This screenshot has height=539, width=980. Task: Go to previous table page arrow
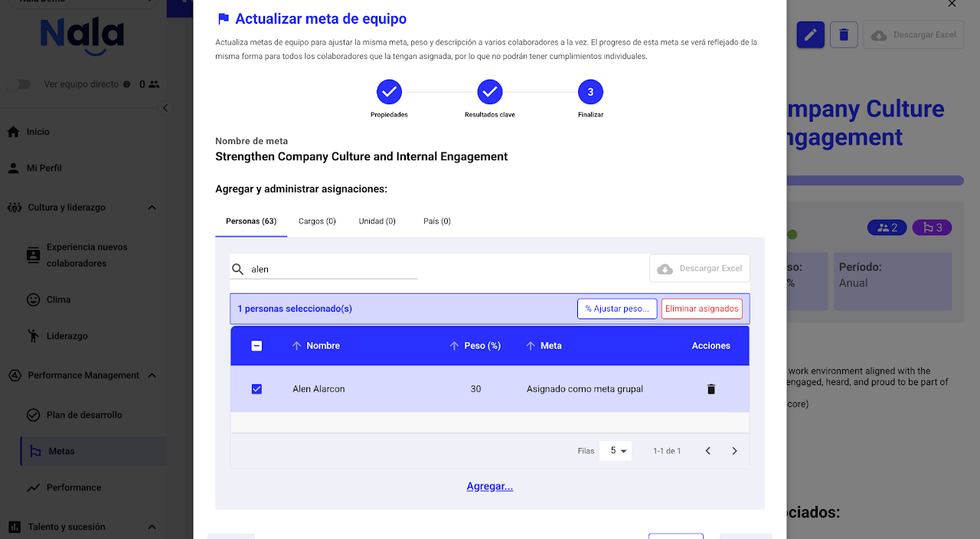(x=707, y=451)
